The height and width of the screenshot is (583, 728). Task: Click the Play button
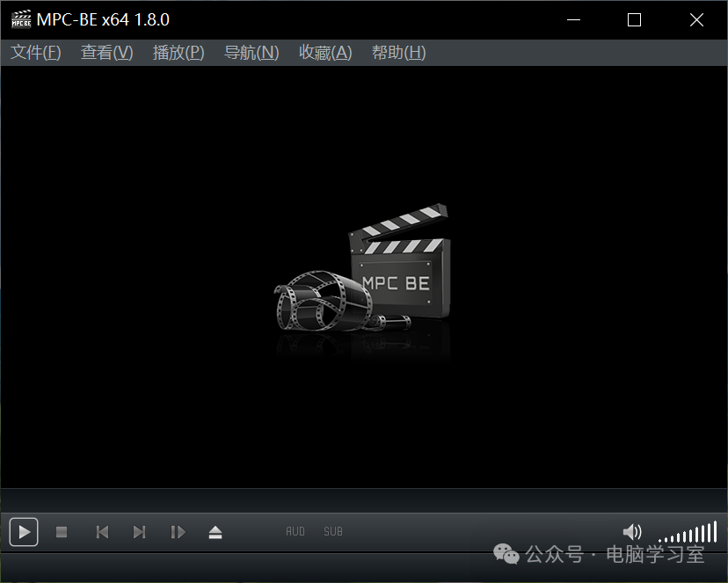tap(24, 531)
